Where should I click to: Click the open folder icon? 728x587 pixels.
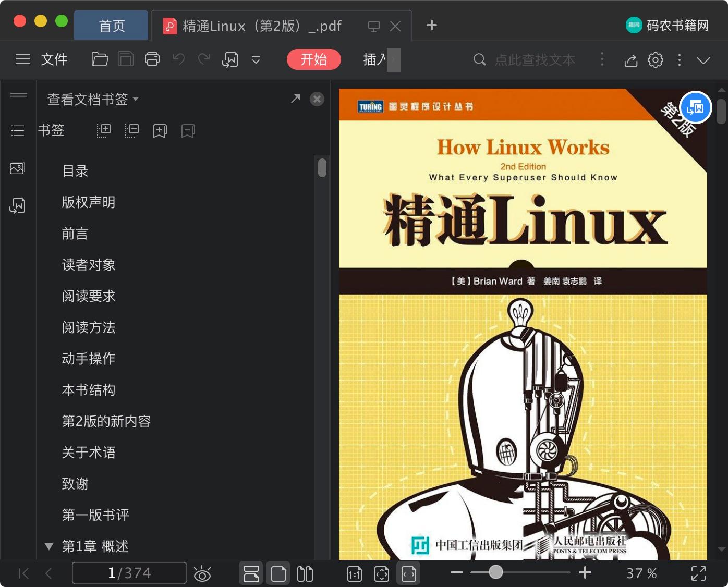point(100,59)
